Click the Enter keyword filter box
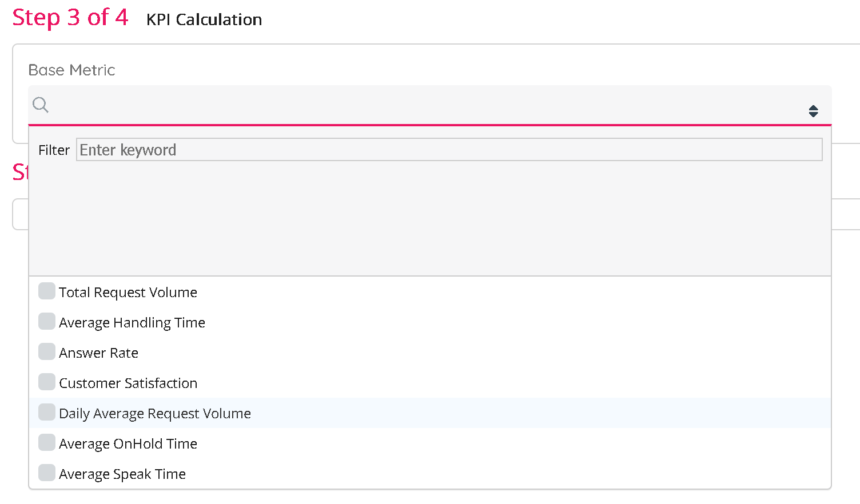 [449, 150]
